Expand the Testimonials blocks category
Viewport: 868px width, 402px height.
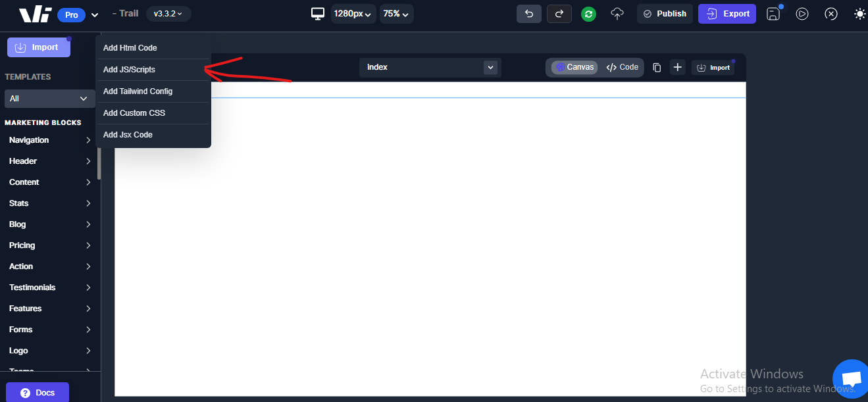click(50, 288)
